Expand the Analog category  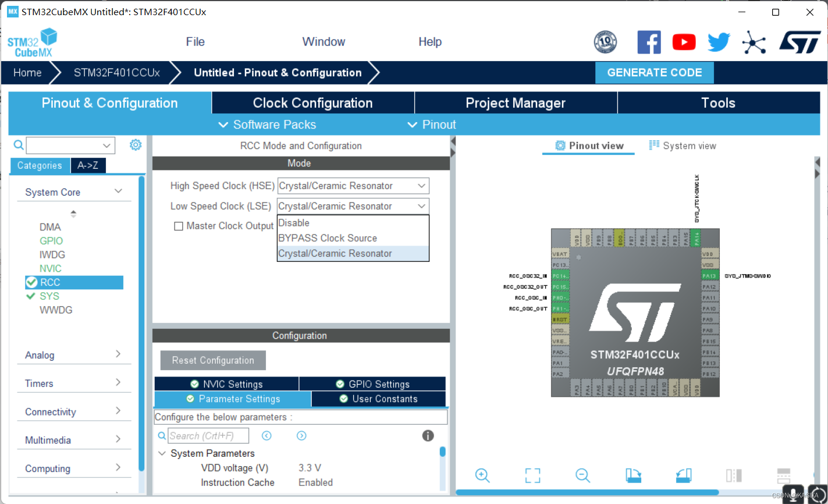[x=118, y=354]
